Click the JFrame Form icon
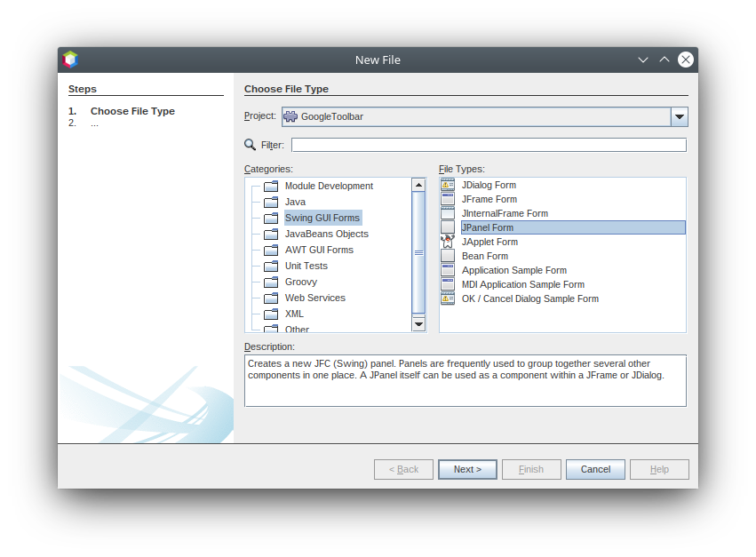 tap(448, 199)
